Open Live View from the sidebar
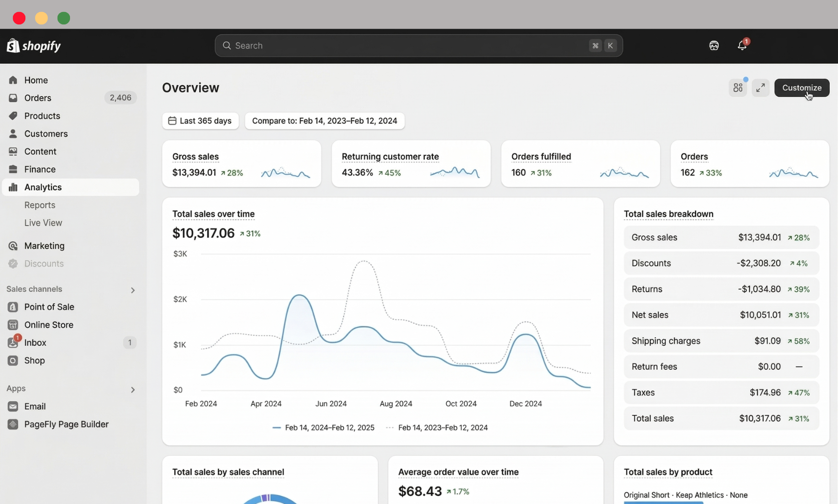Image resolution: width=838 pixels, height=504 pixels. click(x=43, y=222)
